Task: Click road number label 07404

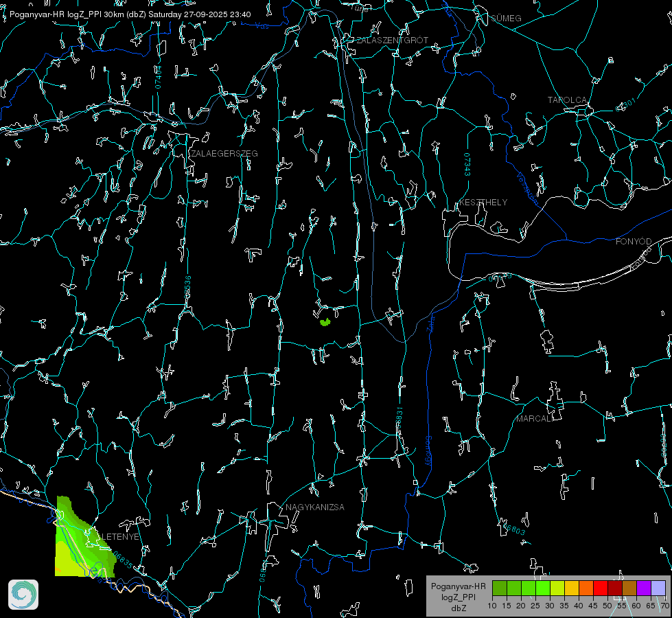Action: (x=158, y=77)
